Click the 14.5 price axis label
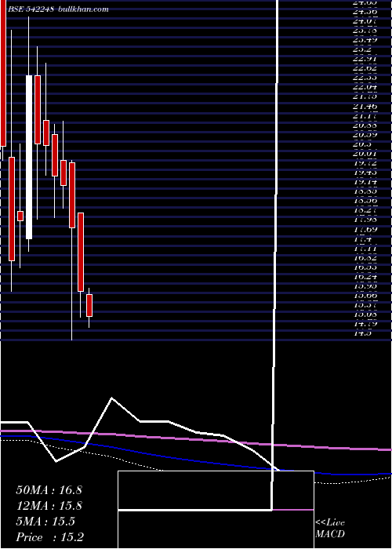This screenshot has width=392, height=549. pyautogui.click(x=362, y=333)
